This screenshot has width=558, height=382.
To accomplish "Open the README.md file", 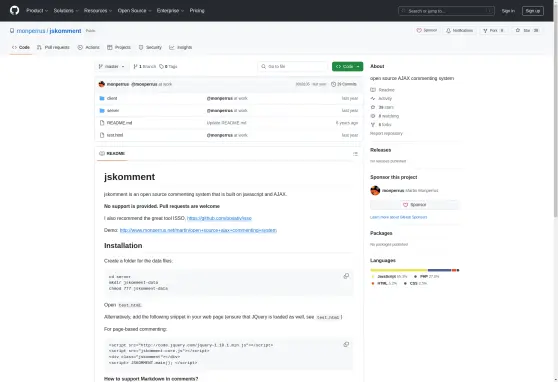I will click(x=120, y=123).
